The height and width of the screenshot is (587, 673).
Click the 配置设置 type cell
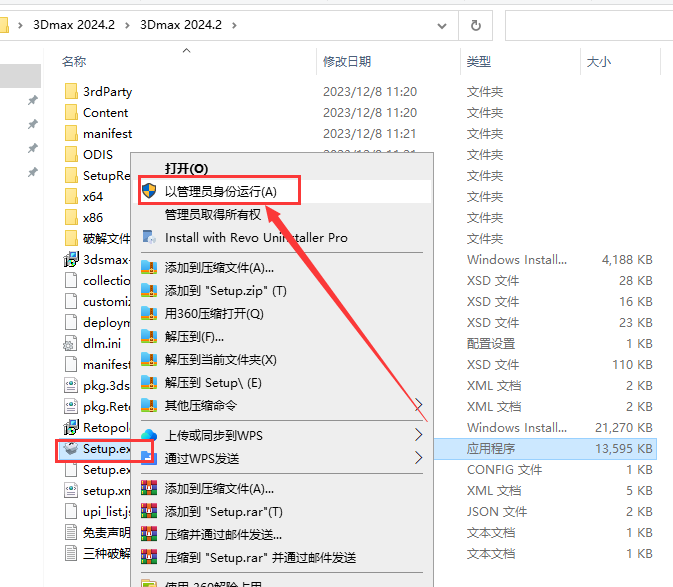(491, 344)
